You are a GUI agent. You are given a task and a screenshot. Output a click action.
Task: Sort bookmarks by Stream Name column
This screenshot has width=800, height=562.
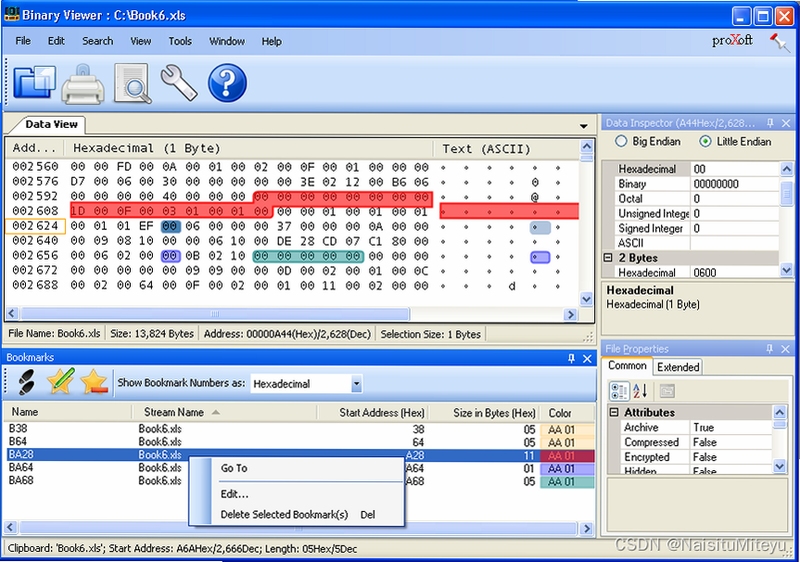click(x=224, y=412)
